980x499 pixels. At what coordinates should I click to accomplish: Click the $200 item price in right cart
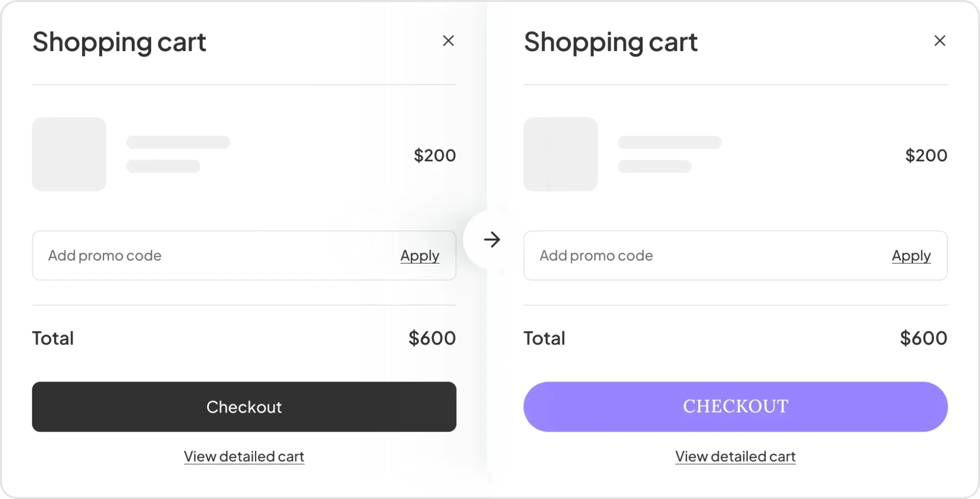click(926, 155)
